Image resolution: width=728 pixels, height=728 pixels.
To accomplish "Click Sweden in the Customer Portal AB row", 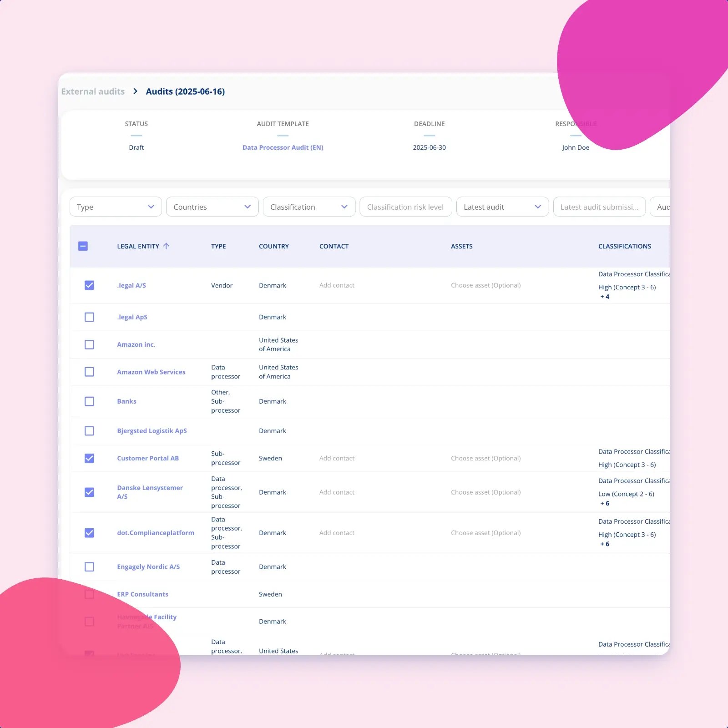I will click(270, 458).
